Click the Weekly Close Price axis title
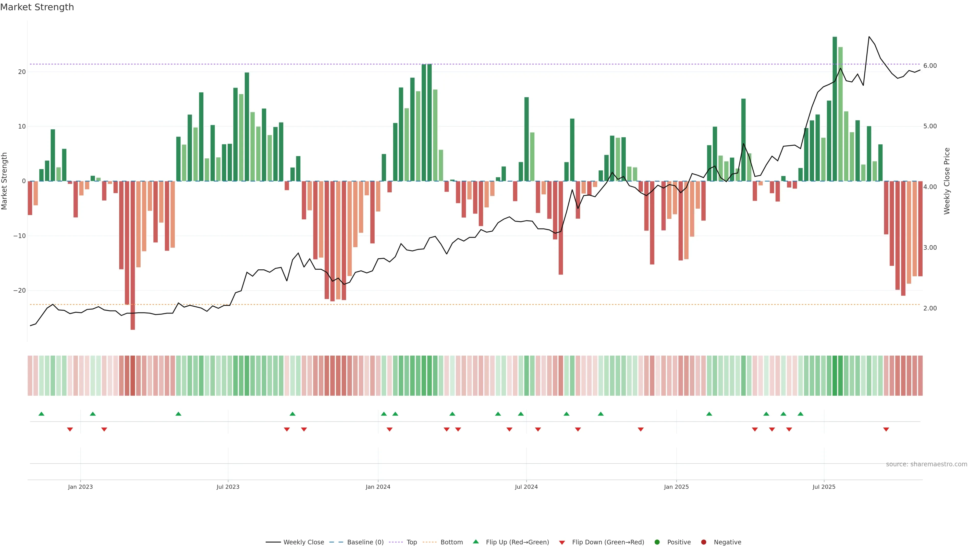This screenshot has width=980, height=551. (x=947, y=181)
